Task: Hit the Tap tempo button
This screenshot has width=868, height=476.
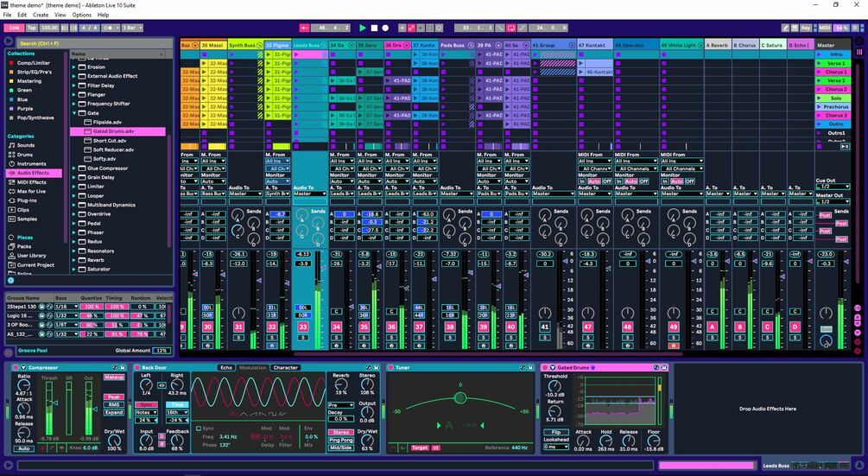Action: [32, 28]
